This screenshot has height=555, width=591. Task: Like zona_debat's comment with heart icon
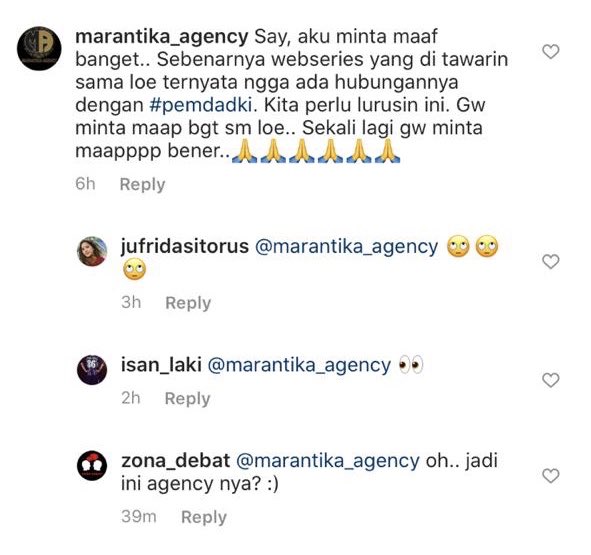(x=550, y=476)
